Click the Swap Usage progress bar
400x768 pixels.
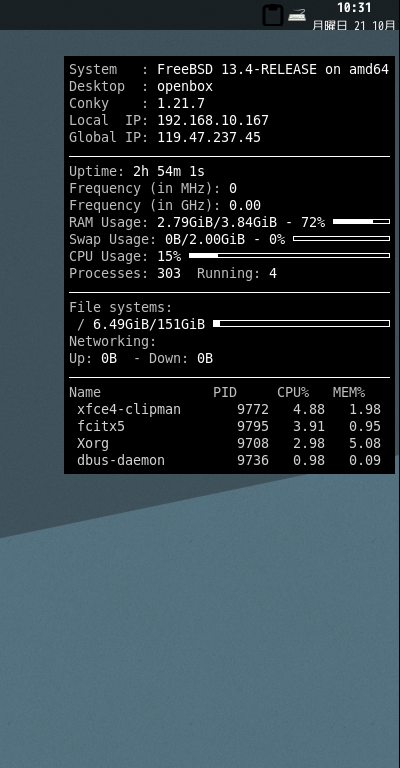(x=341, y=239)
